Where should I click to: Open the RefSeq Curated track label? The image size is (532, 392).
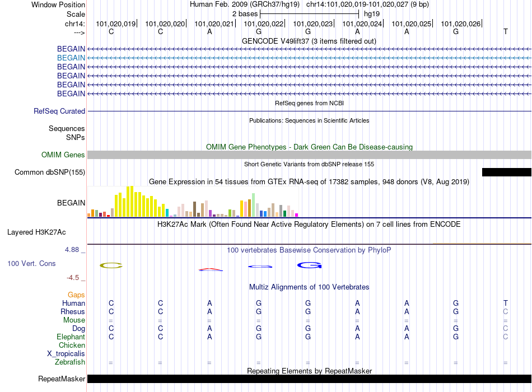point(59,111)
